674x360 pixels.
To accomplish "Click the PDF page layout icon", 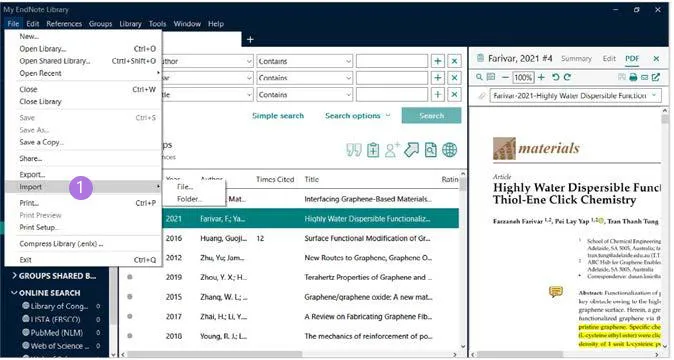I will tap(490, 77).
